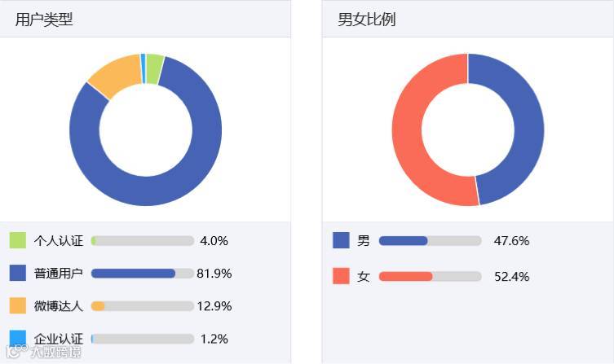Viewport: 614px width, 364px height.
Task: Select the 个人认证 4.0% progress bar
Action: (143, 241)
